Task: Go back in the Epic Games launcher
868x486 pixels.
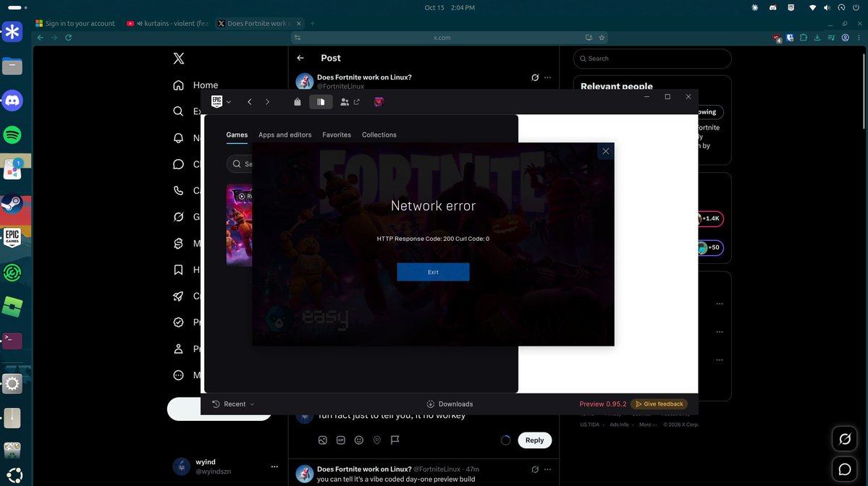Action: [250, 102]
